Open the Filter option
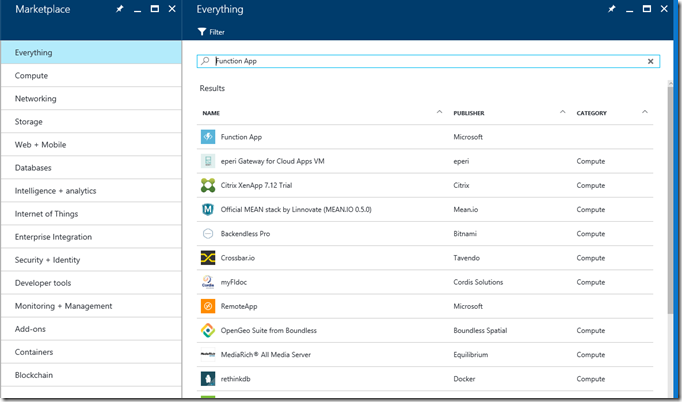 tap(211, 32)
